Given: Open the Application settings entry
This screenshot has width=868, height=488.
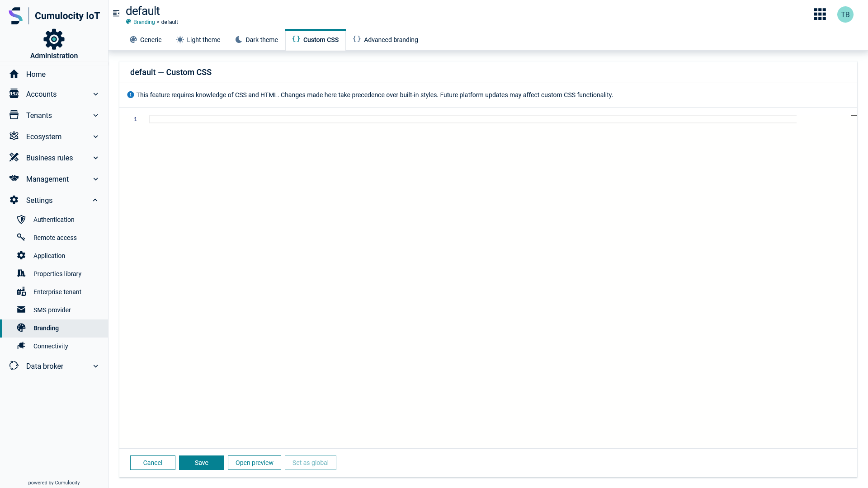Looking at the screenshot, I should tap(54, 256).
